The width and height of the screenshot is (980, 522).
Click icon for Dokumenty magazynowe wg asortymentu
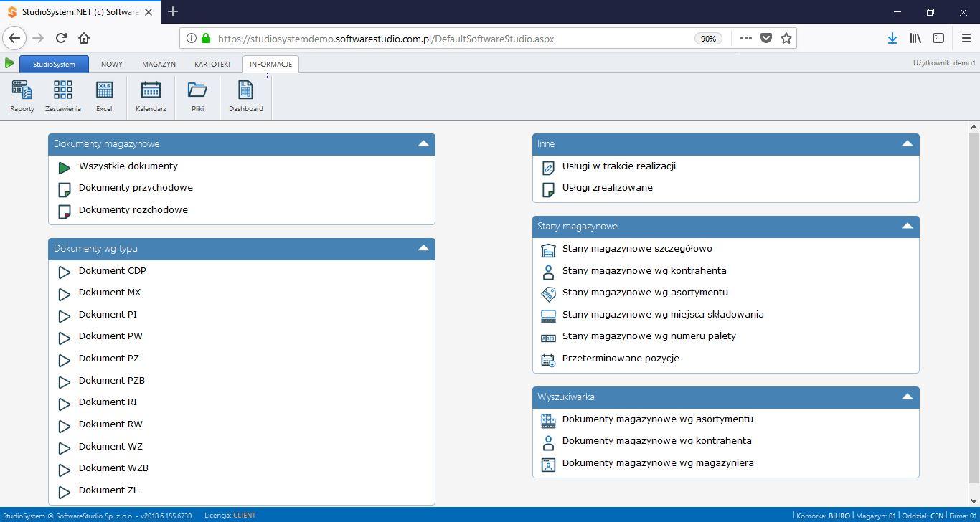point(548,421)
